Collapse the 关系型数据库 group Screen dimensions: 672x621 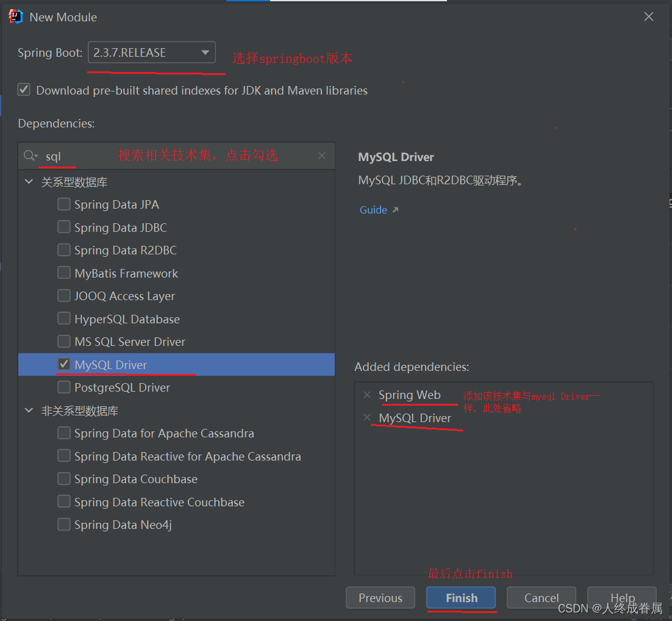point(29,181)
